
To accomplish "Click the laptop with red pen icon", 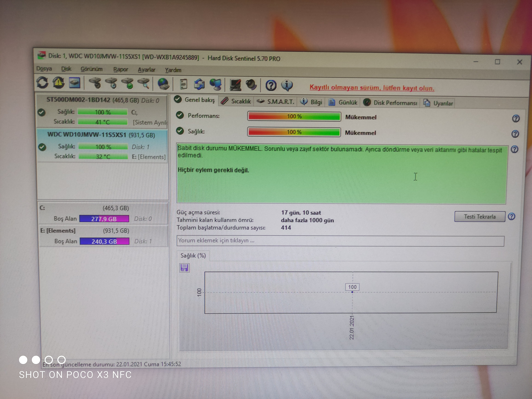I will click(235, 85).
